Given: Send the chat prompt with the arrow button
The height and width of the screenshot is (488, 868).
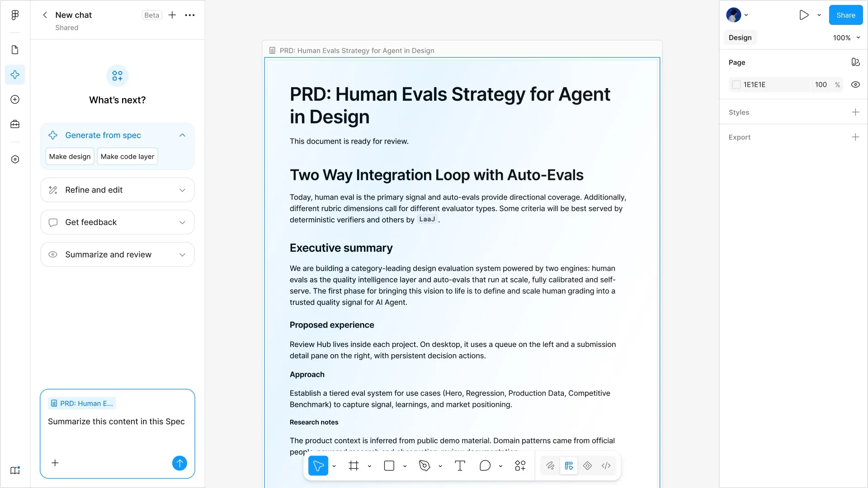Looking at the screenshot, I should pos(179,463).
